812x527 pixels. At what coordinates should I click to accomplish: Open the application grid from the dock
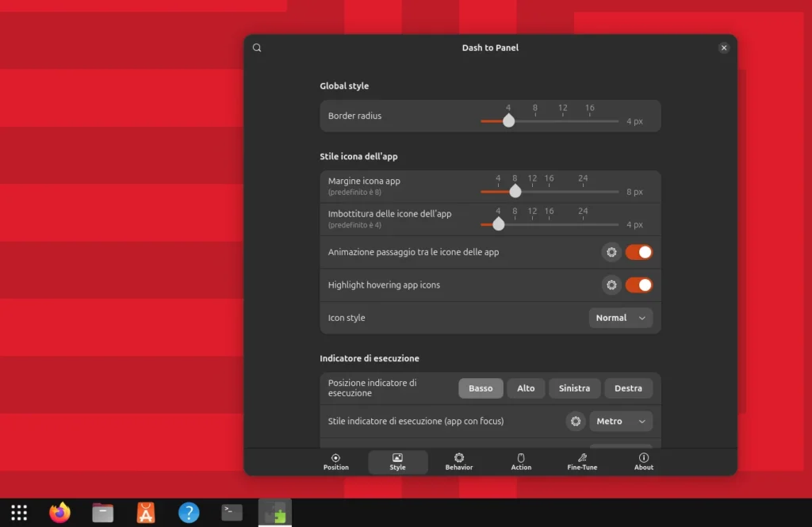click(x=17, y=512)
